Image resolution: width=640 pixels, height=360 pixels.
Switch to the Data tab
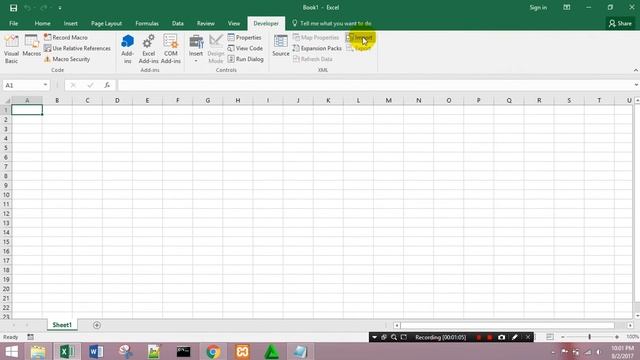click(178, 23)
